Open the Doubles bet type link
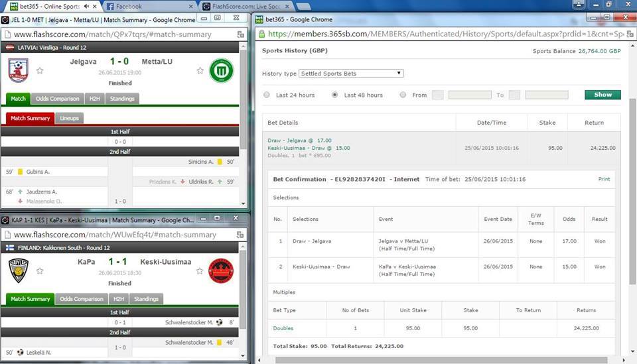 [x=283, y=328]
